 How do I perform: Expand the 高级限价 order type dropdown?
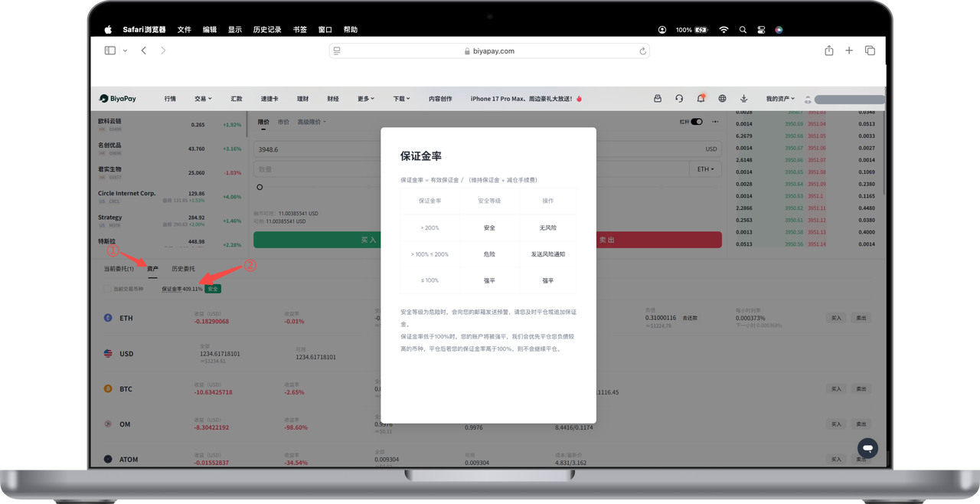point(312,122)
